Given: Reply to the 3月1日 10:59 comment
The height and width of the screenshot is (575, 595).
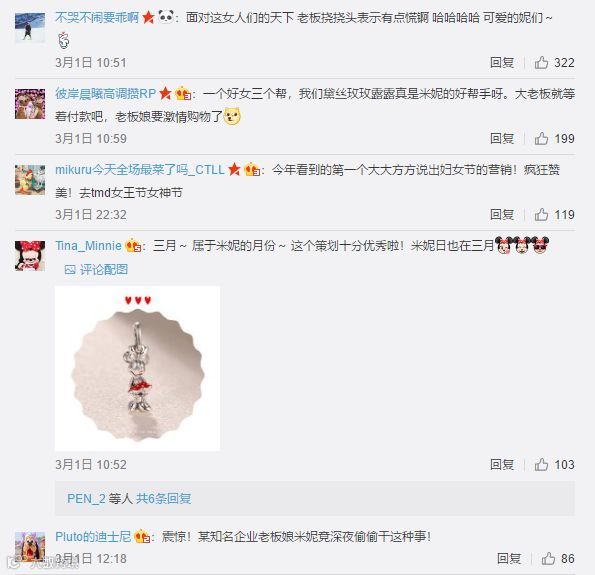Looking at the screenshot, I should click(x=502, y=139).
